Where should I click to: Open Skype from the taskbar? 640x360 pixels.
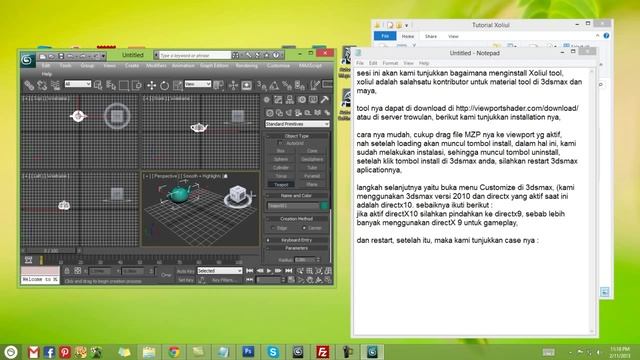click(273, 352)
